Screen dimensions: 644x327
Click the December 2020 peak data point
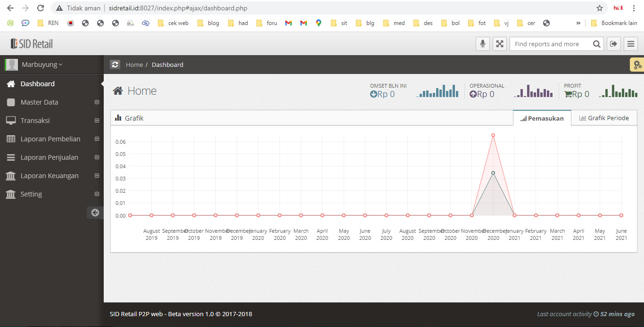[x=493, y=135]
